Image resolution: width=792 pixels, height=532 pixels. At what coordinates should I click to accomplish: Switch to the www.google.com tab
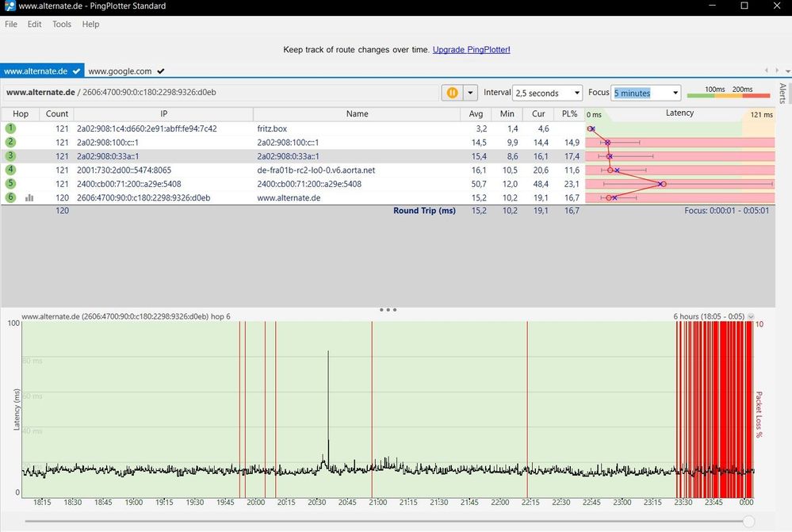pos(120,71)
